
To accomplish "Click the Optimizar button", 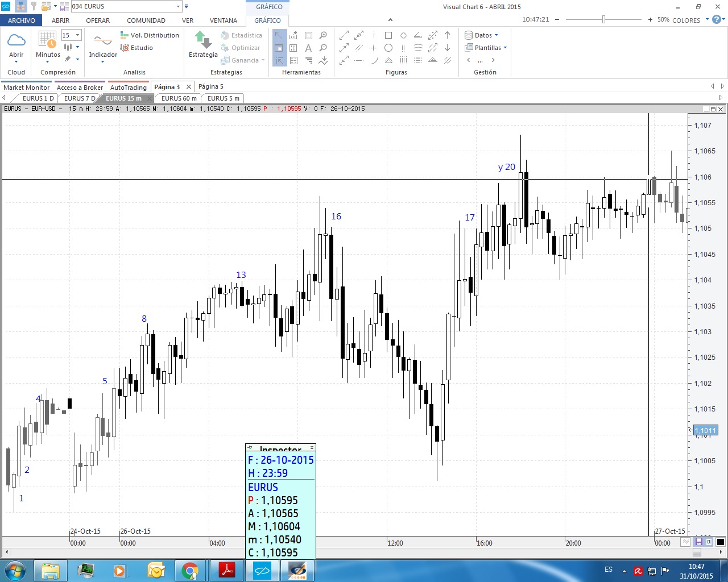I will pyautogui.click(x=240, y=48).
